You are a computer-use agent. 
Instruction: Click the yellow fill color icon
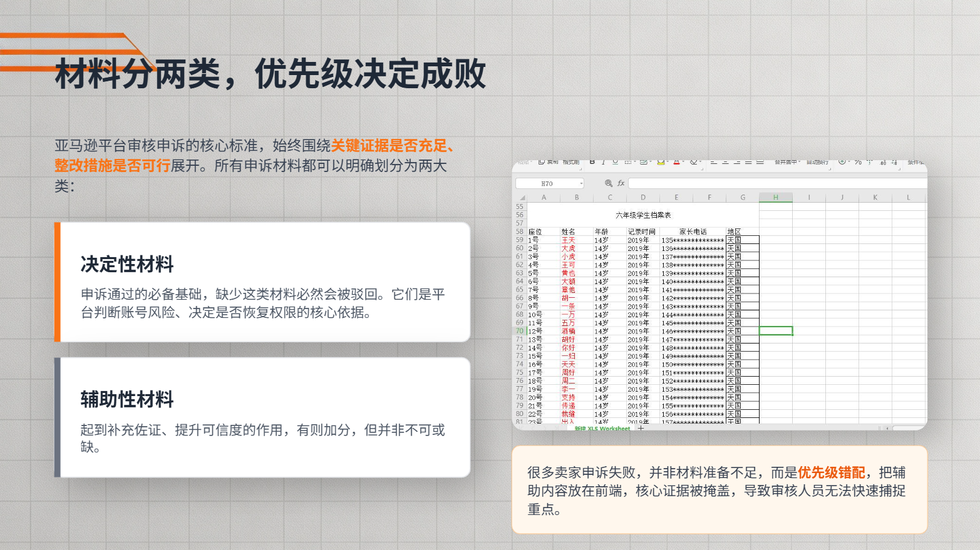point(661,162)
